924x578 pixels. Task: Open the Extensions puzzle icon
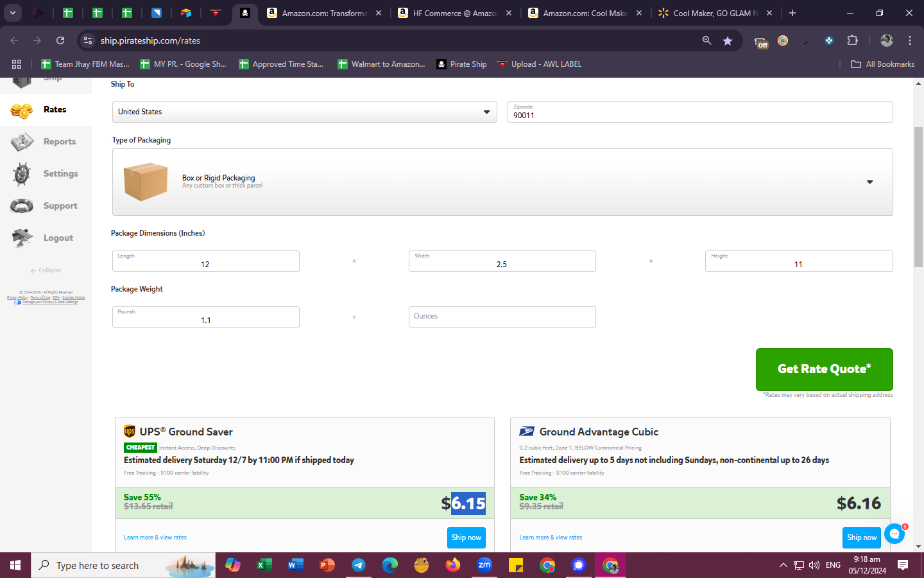point(852,40)
